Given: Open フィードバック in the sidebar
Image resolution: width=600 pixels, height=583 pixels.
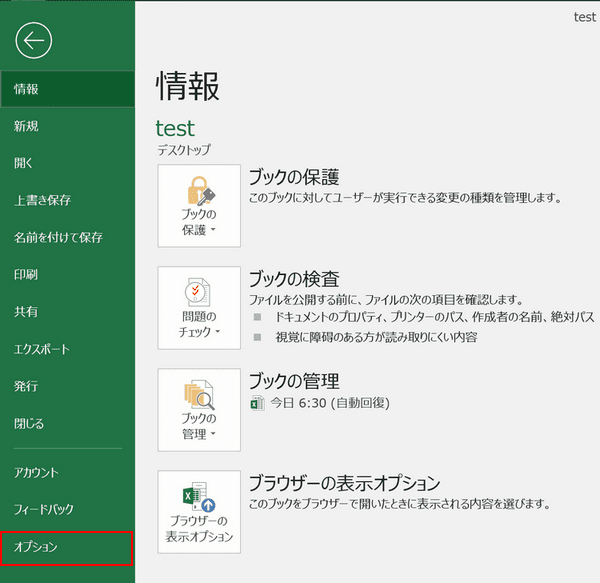Looking at the screenshot, I should click(67, 509).
